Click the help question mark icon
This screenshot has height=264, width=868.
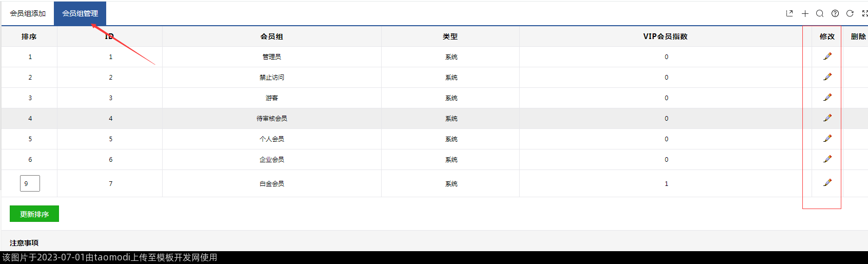point(835,13)
